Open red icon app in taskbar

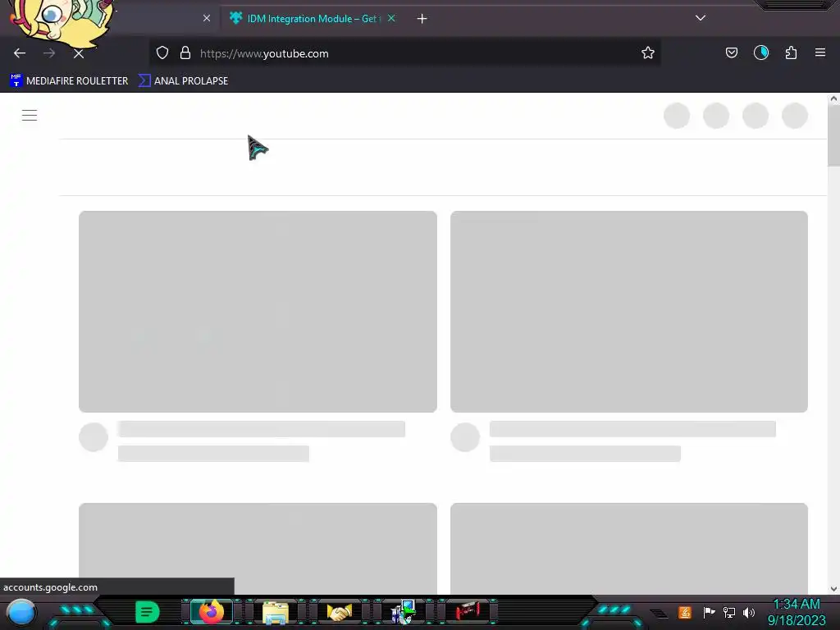point(468,612)
